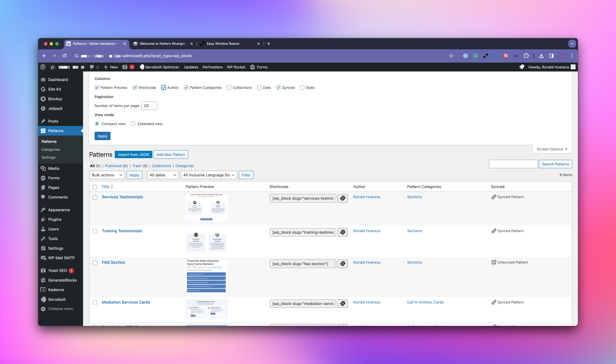Open the Bulk actions dropdown
Screen dimensions: 616x364
coord(107,175)
